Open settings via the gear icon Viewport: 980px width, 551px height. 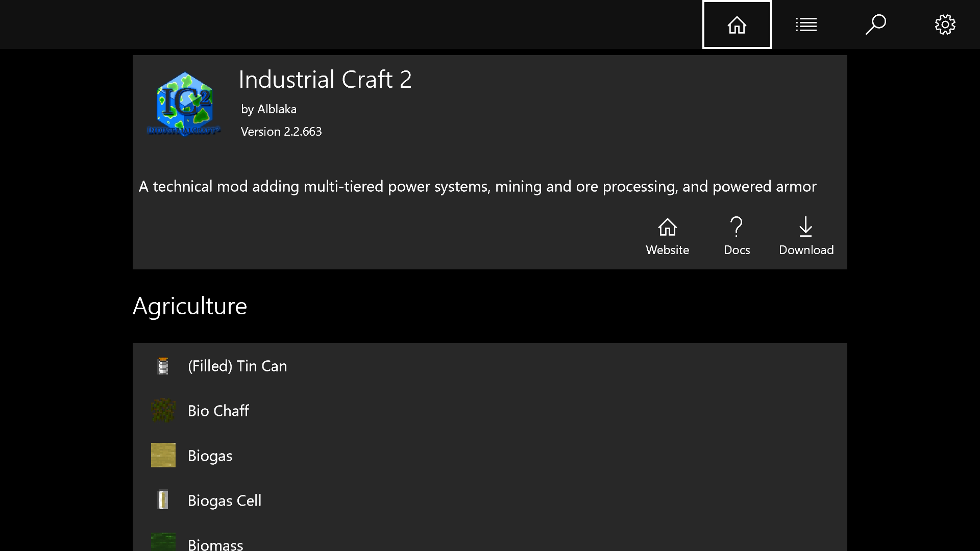pyautogui.click(x=945, y=24)
